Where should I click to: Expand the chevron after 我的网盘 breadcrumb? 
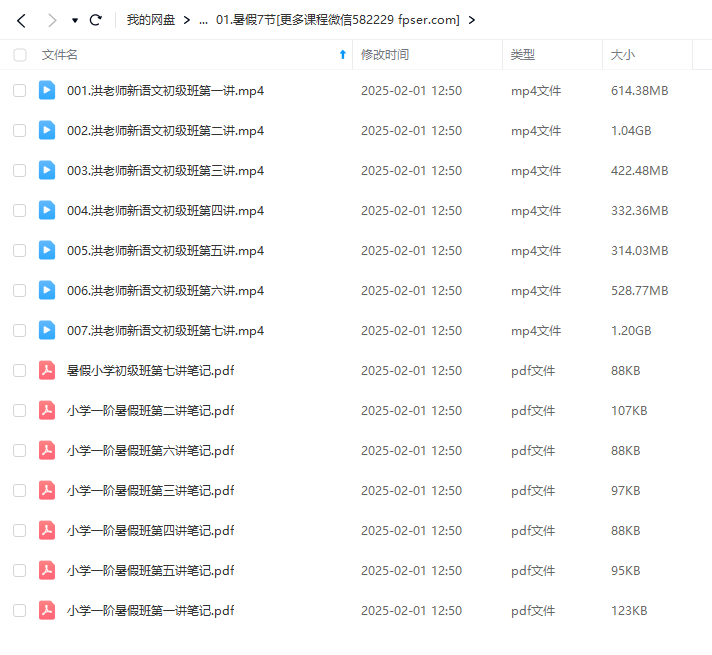pyautogui.click(x=187, y=20)
